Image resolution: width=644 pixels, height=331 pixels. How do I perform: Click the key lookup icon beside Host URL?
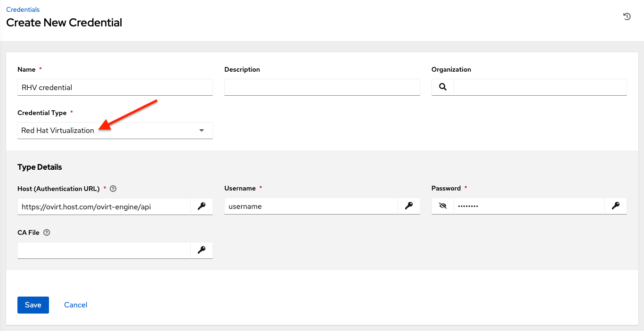(202, 206)
